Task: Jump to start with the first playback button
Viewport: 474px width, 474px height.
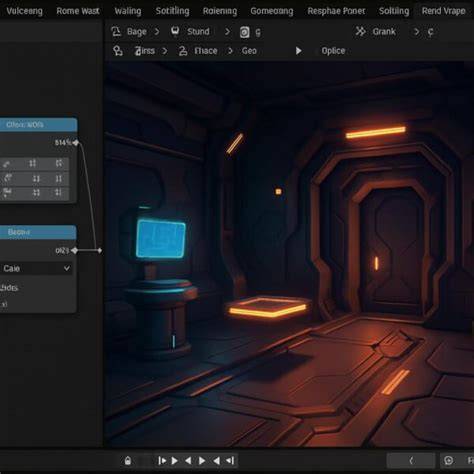Action: pyautogui.click(x=162, y=461)
